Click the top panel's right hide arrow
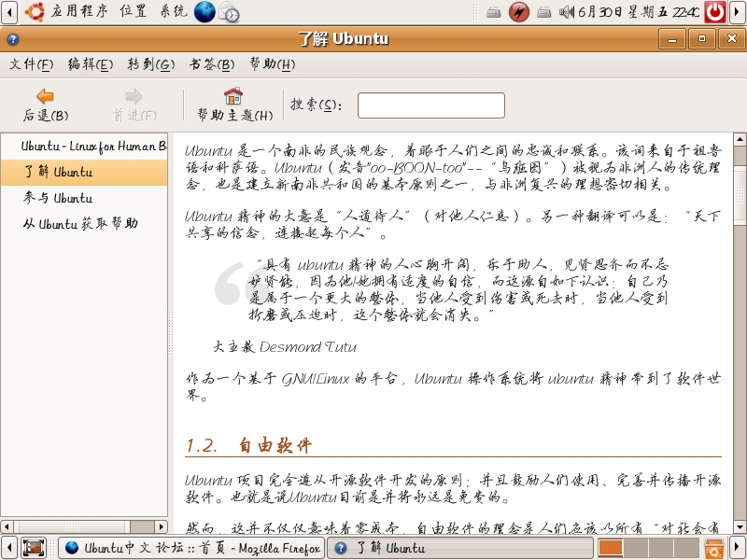The image size is (747, 560). click(x=738, y=12)
